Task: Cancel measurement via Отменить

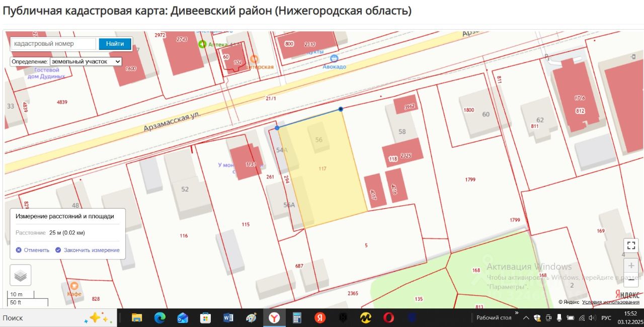Action: coord(33,250)
